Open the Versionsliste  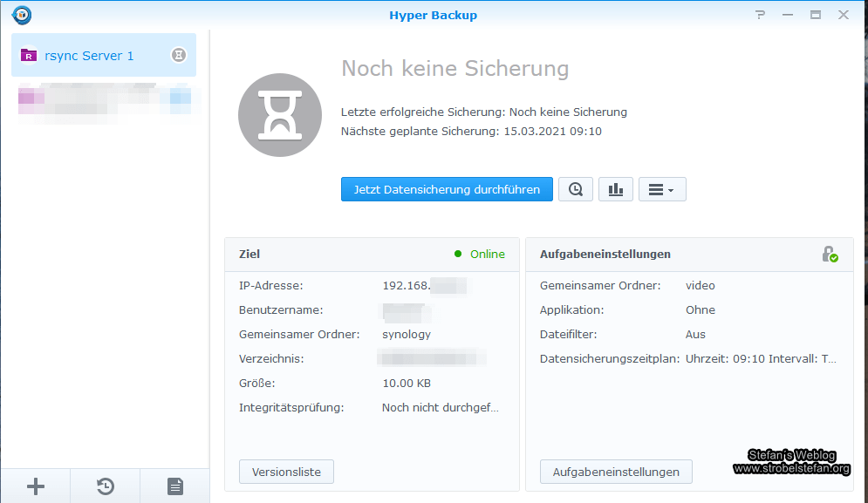point(286,471)
